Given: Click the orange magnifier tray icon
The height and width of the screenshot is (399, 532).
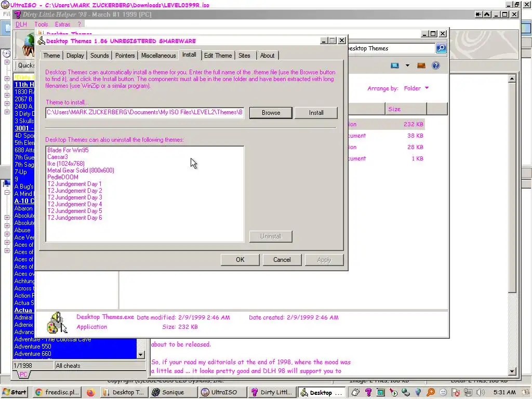Looking at the screenshot, I should [x=431, y=393].
